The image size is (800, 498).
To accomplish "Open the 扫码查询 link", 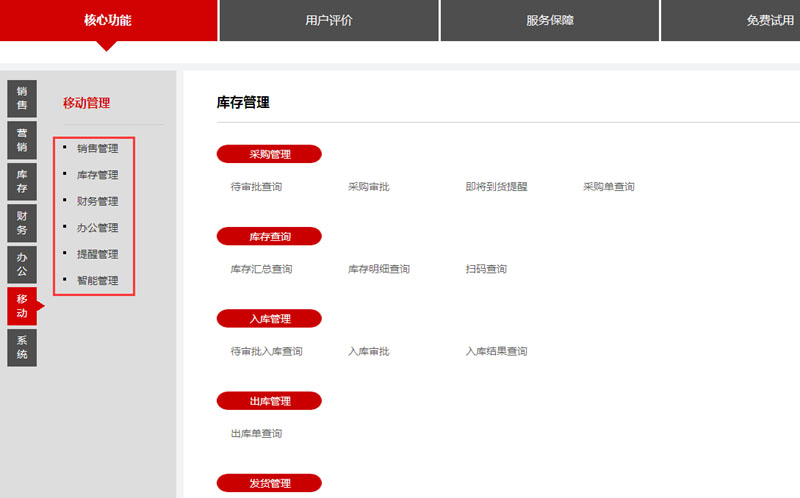I will [x=486, y=269].
